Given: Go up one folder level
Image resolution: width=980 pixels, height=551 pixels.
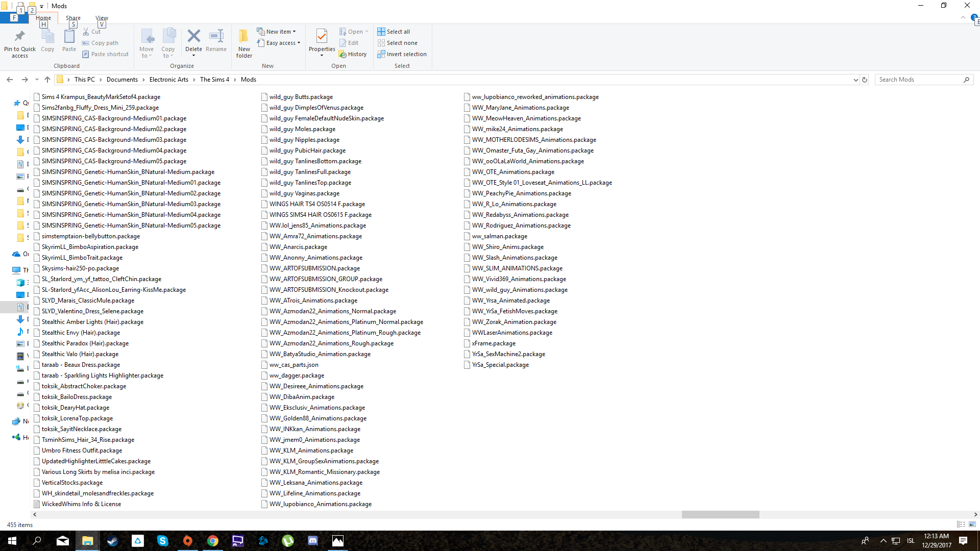Looking at the screenshot, I should point(47,80).
